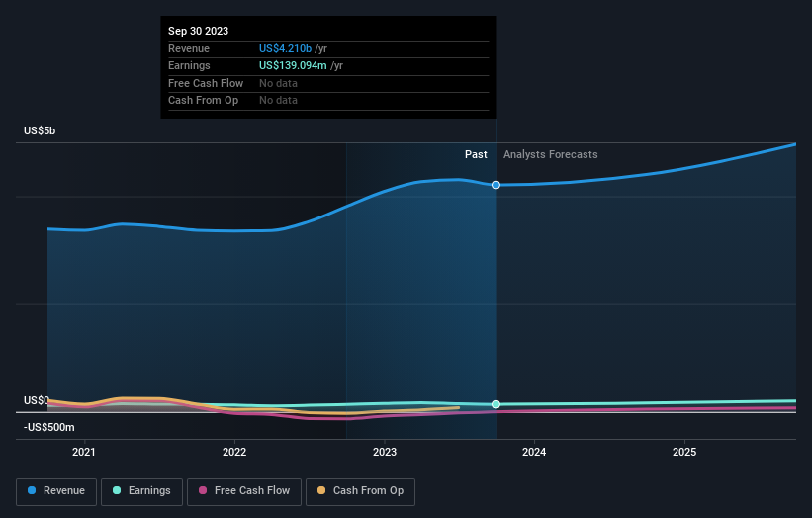Click the 2023 x-axis label
This screenshot has width=812, height=518.
(385, 452)
